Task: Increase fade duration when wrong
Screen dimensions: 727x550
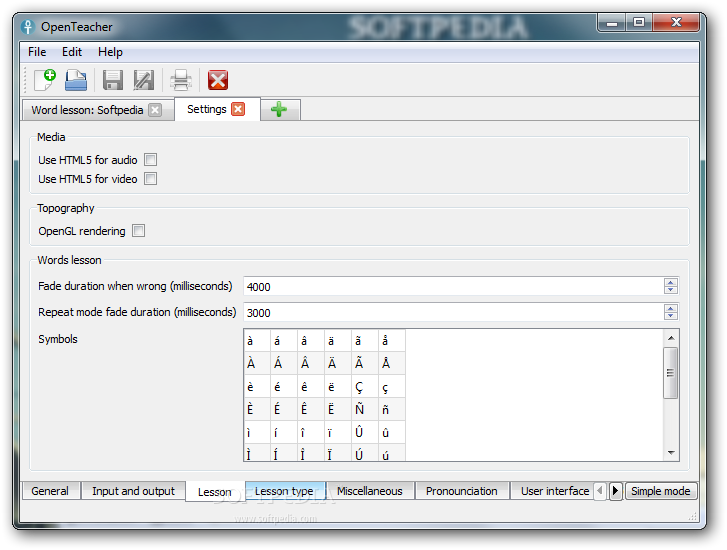Action: (x=670, y=282)
